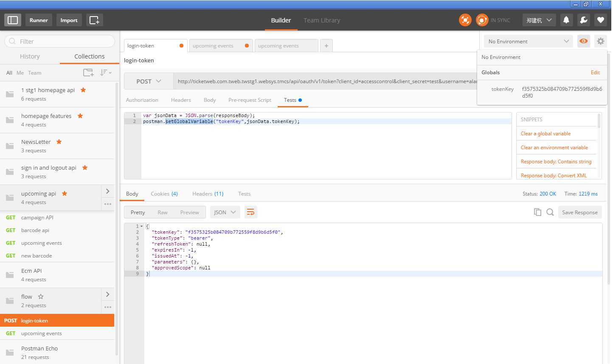The height and width of the screenshot is (364, 613).
Task: Open a new window with the plus-window icon
Action: [x=94, y=20]
